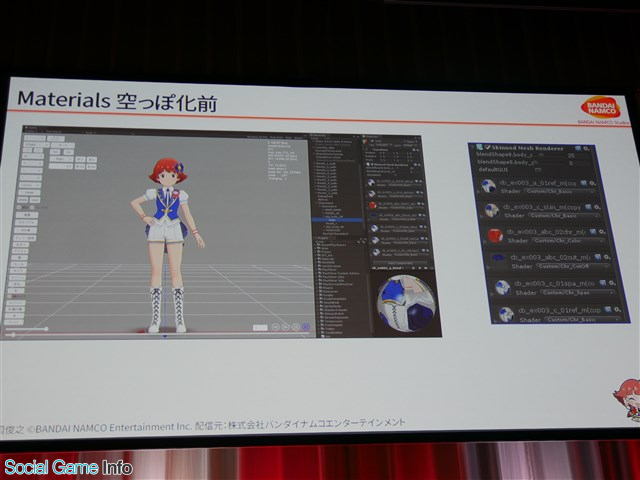Toggle first checkbox below Clone button in Game view
The width and height of the screenshot is (640, 480).
tap(19, 207)
